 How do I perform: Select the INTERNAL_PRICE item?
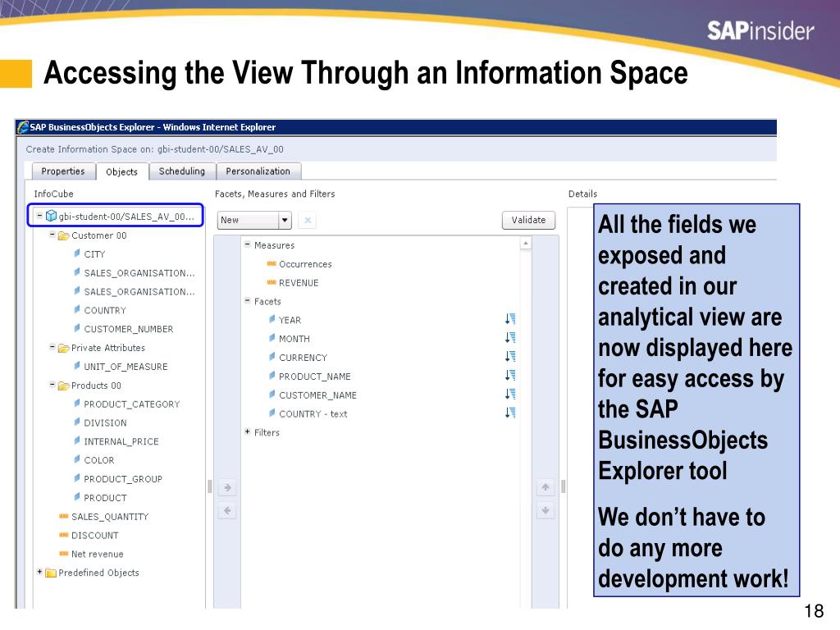[x=121, y=441]
